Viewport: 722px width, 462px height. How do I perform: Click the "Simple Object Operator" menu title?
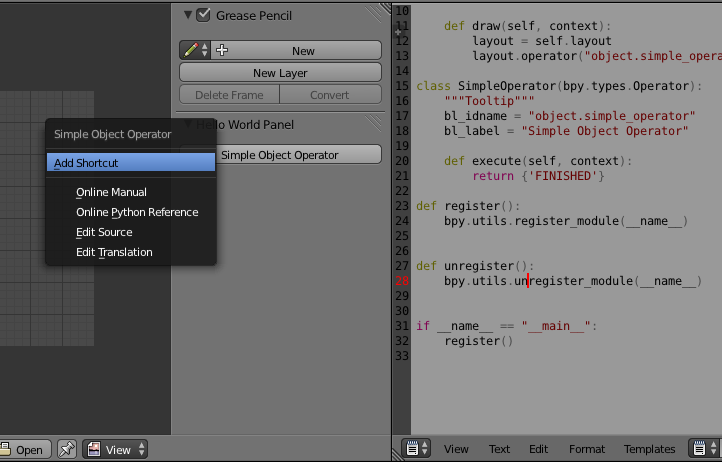(113, 134)
